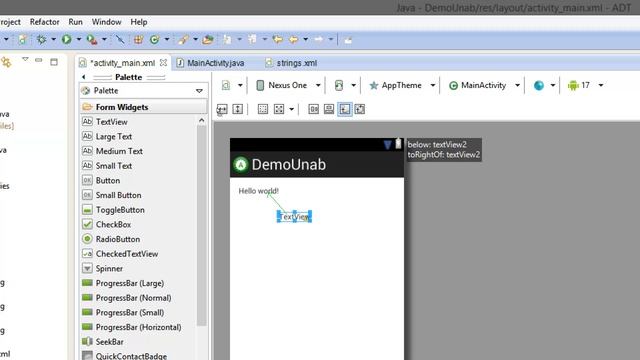Open the Run button dropdown arrow
The height and width of the screenshot is (360, 640).
click(x=79, y=39)
